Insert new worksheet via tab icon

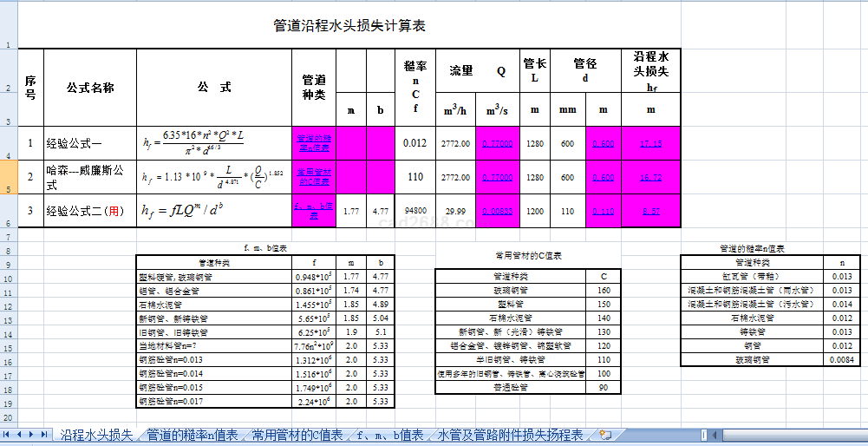[605, 435]
